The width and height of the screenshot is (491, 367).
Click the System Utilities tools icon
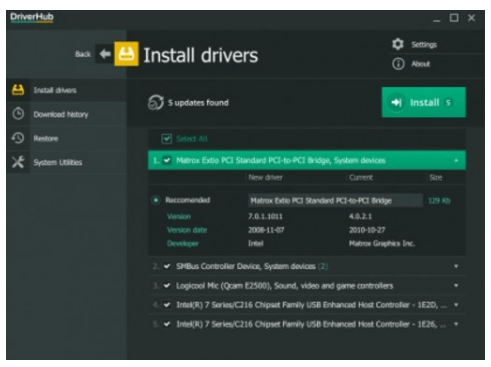[x=18, y=162]
